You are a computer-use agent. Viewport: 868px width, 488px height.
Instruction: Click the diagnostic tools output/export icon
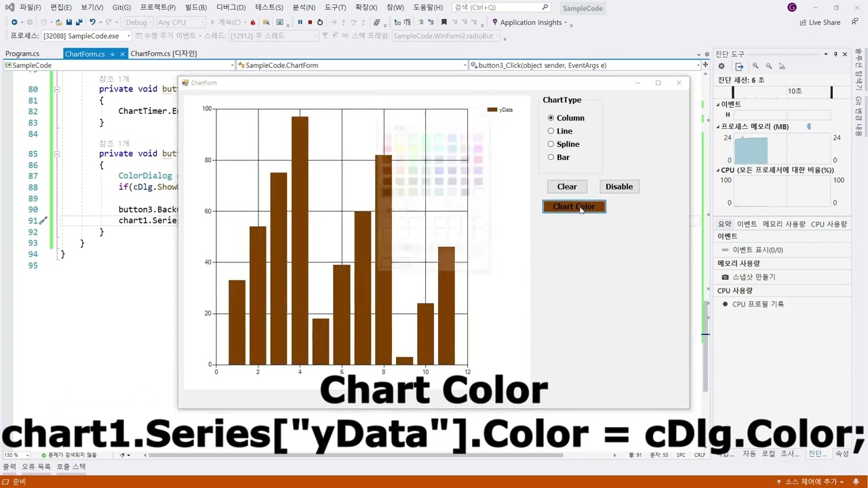pyautogui.click(x=739, y=66)
